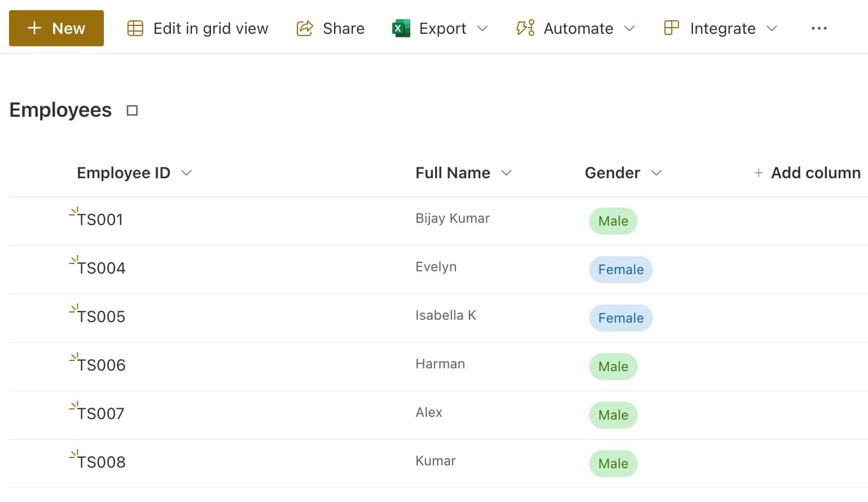Open the Full Name column menu

pyautogui.click(x=506, y=173)
